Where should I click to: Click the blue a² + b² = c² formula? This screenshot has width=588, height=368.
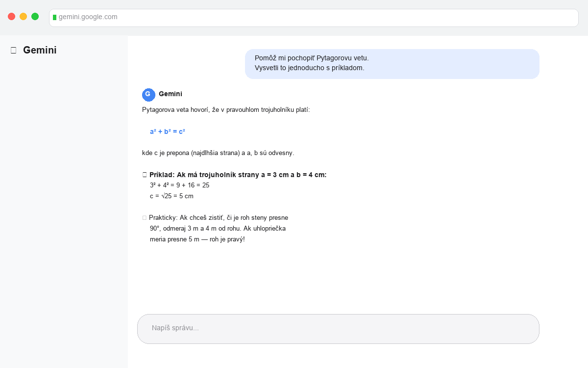[168, 131]
